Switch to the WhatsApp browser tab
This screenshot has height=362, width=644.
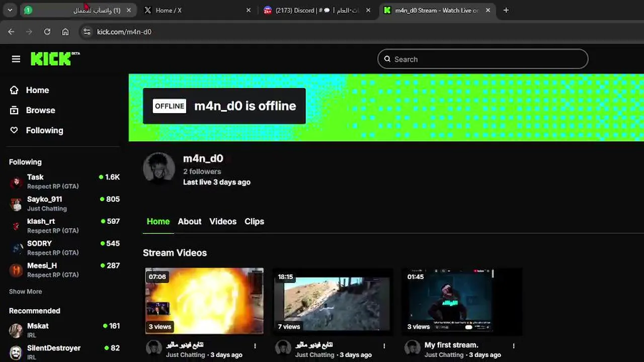click(78, 10)
